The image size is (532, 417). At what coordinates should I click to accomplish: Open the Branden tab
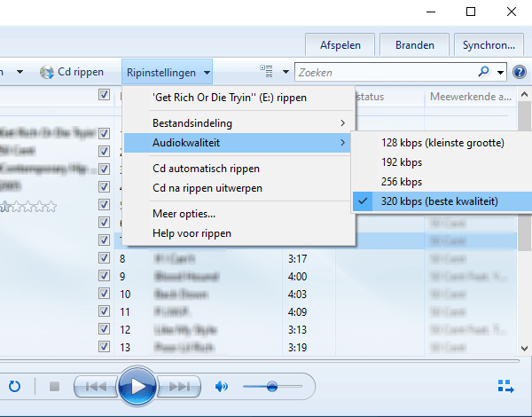[414, 44]
